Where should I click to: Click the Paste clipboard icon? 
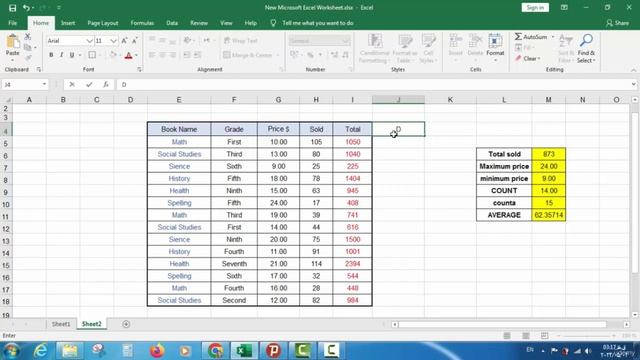click(13, 41)
